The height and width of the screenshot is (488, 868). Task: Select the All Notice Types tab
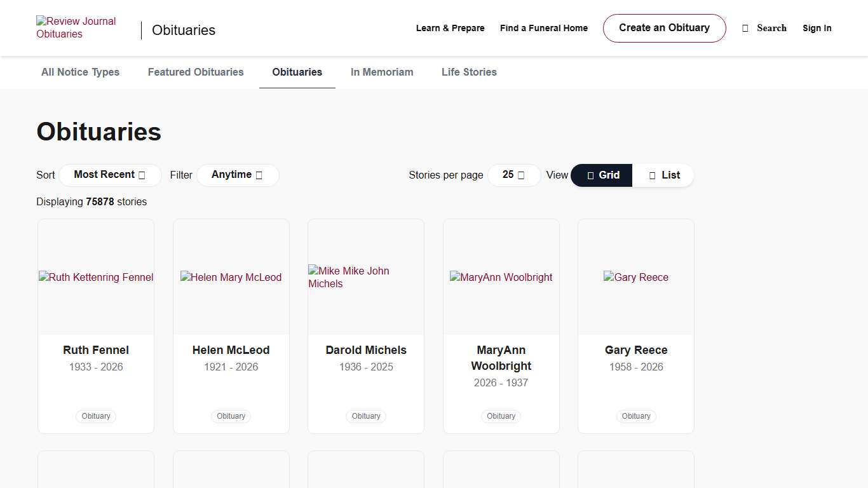(x=80, y=72)
